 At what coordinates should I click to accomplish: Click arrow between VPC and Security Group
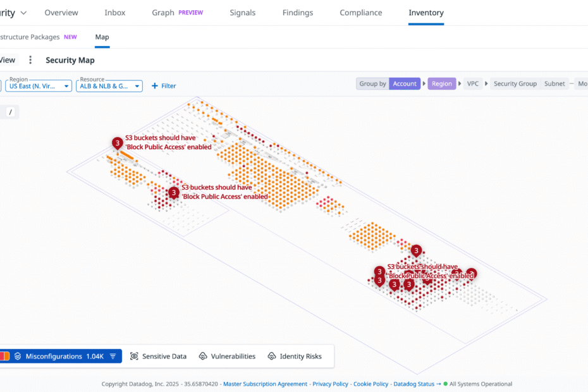[486, 83]
